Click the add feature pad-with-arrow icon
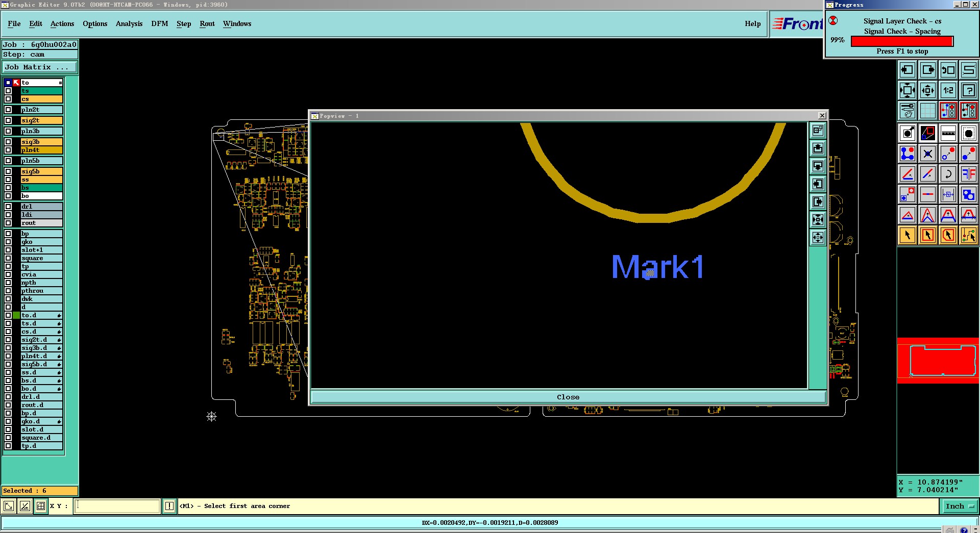This screenshot has width=980, height=533. pos(908,134)
